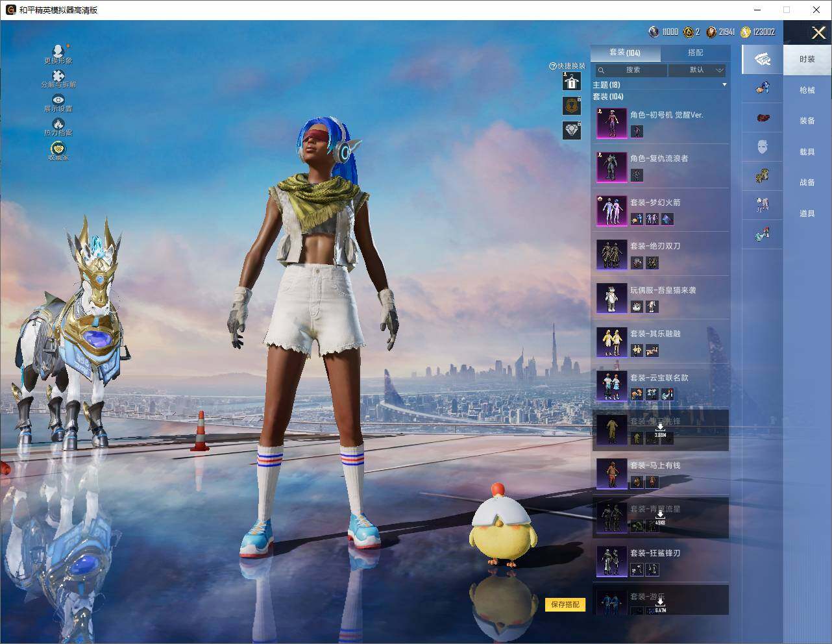This screenshot has width=832, height=644.
Task: Select 套装-狂鲨锋刃 outfit thumbnail
Action: click(x=611, y=562)
